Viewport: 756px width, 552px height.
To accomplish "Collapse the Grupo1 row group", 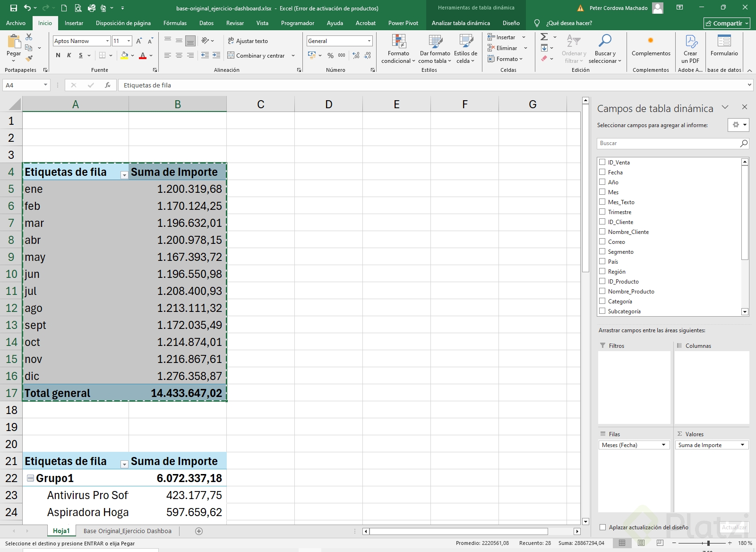I will coord(30,478).
